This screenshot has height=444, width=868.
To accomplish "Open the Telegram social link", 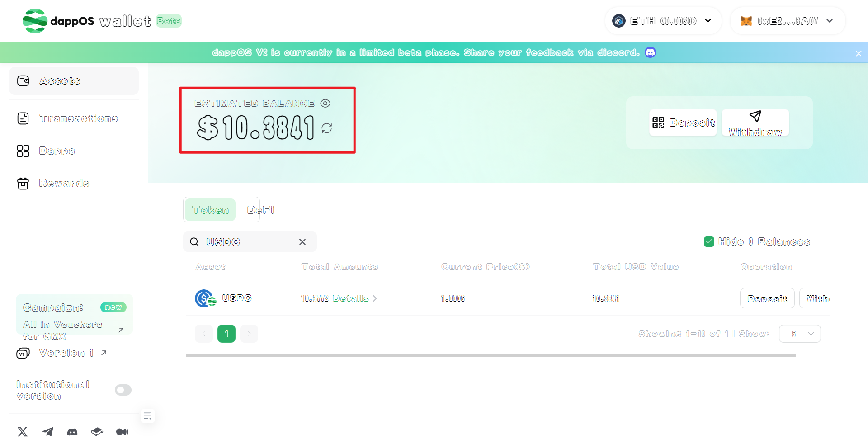I will click(47, 432).
